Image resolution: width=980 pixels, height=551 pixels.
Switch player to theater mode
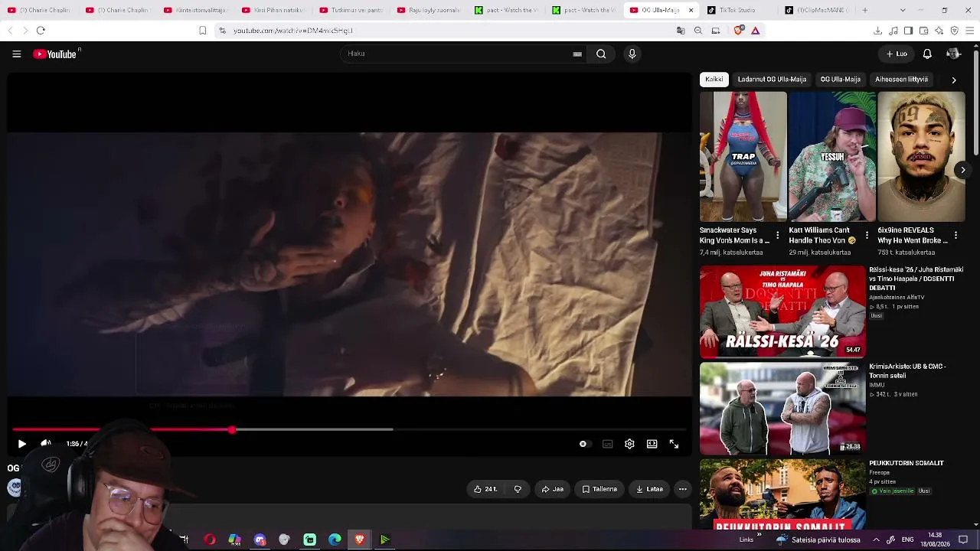click(652, 444)
